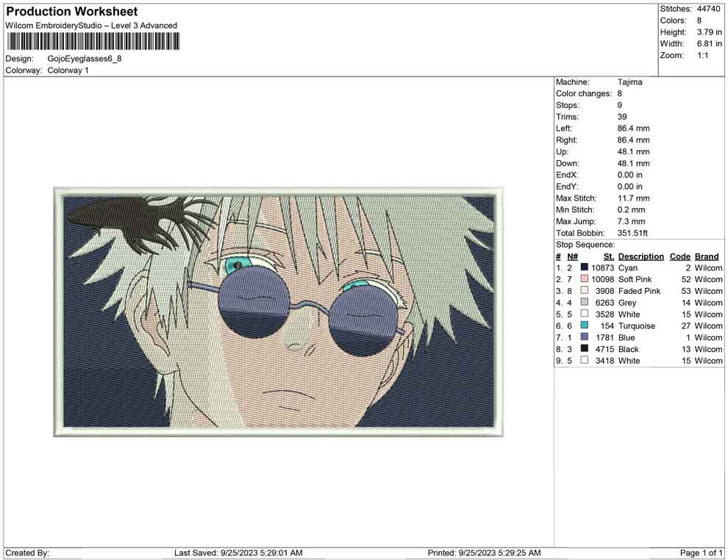Click design name GojoEyeglasses6_8
Viewport: 728px width, 560px height.
pyautogui.click(x=85, y=59)
